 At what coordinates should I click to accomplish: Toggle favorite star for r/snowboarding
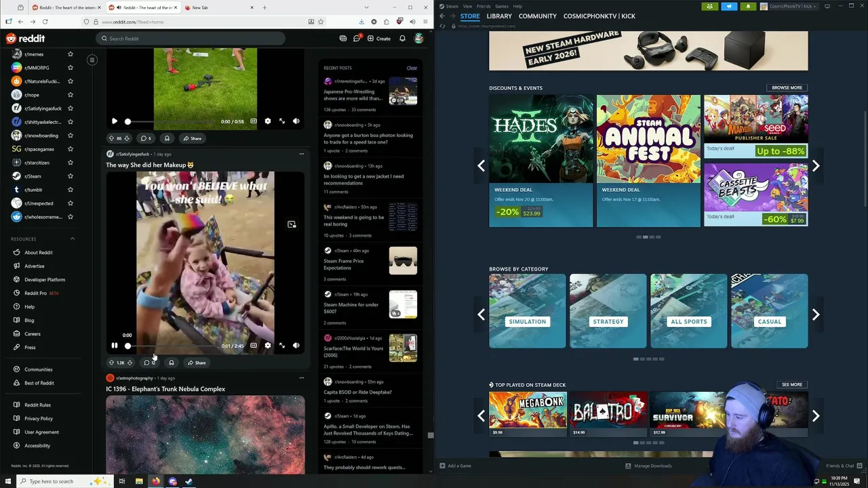tap(70, 136)
